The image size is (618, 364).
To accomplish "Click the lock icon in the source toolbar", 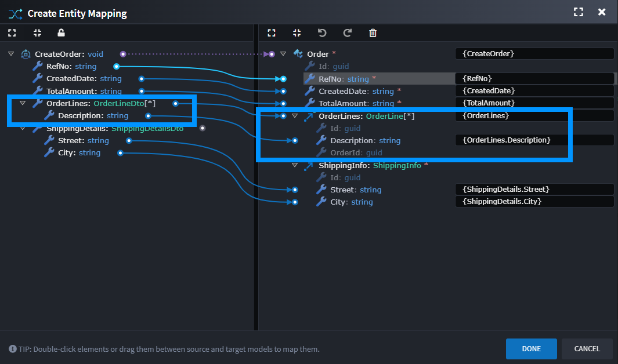I will click(61, 33).
